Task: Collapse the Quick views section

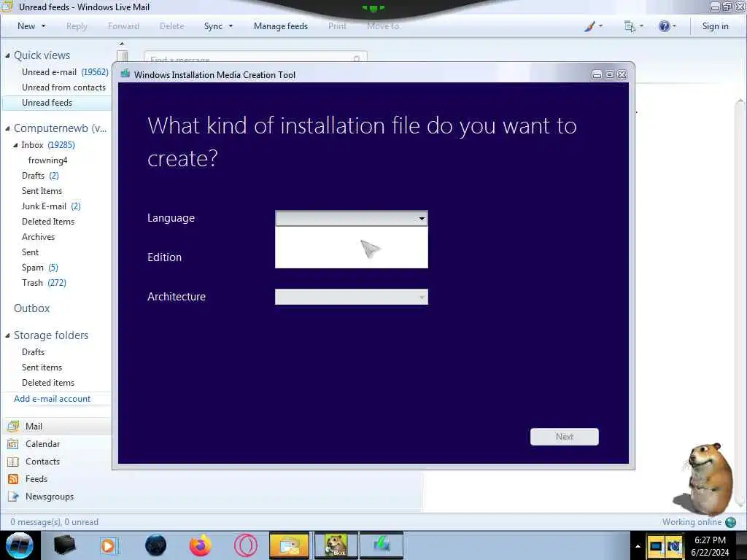Action: coord(7,55)
